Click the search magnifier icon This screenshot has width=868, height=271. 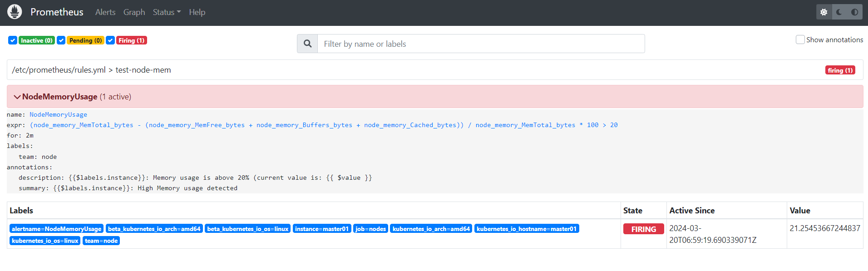[x=307, y=44]
